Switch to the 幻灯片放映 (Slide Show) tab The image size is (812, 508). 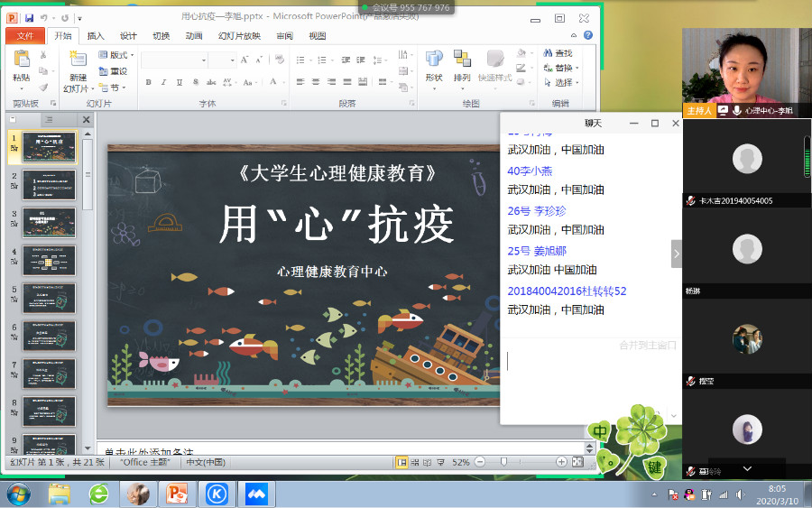pyautogui.click(x=239, y=36)
